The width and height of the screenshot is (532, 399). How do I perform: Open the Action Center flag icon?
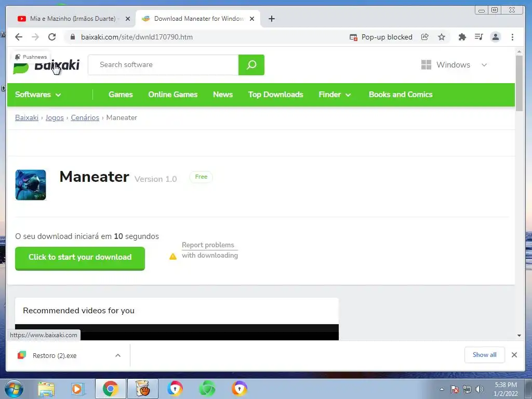tap(455, 389)
